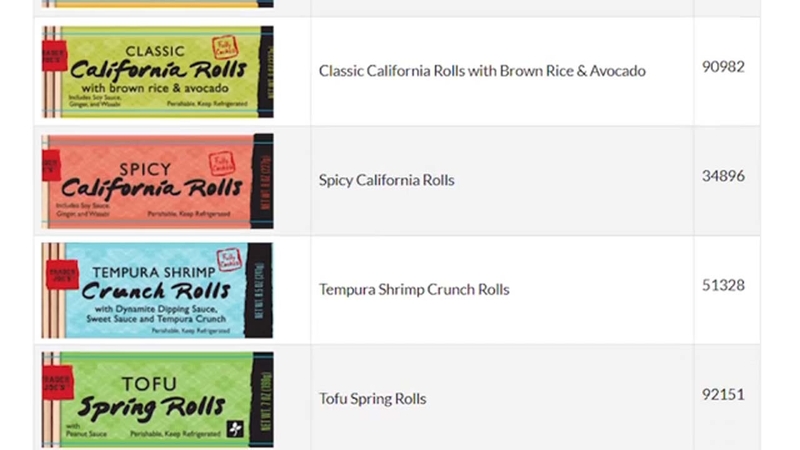Open the Tofu Spring Rolls label image
Screen dimensions: 800x450
[x=158, y=399]
